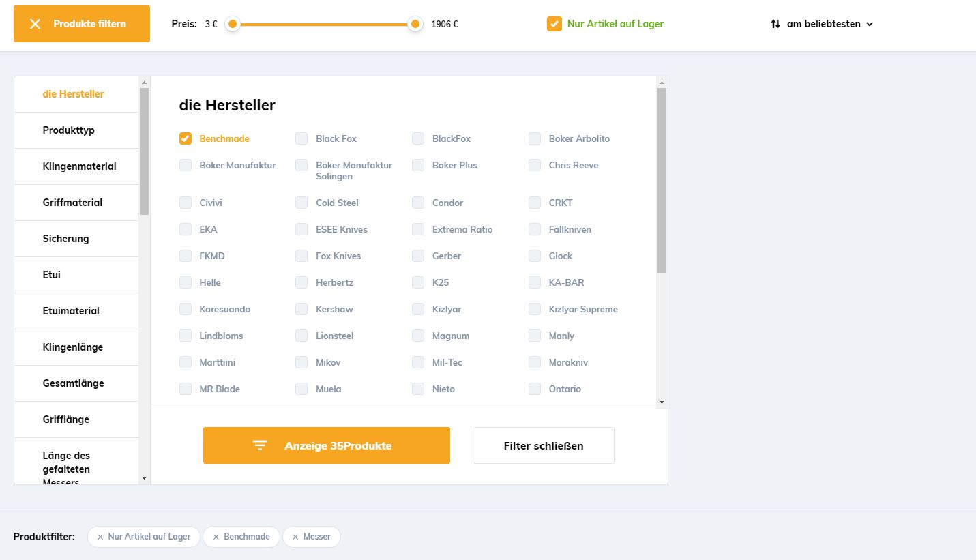Check the Cold Steel manufacturer checkbox
976x560 pixels.
(x=301, y=203)
